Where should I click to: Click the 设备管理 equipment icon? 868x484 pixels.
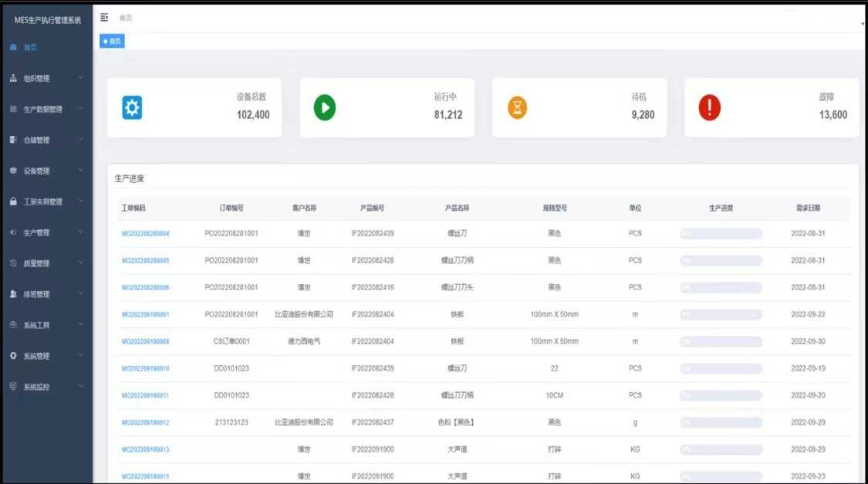coord(13,171)
